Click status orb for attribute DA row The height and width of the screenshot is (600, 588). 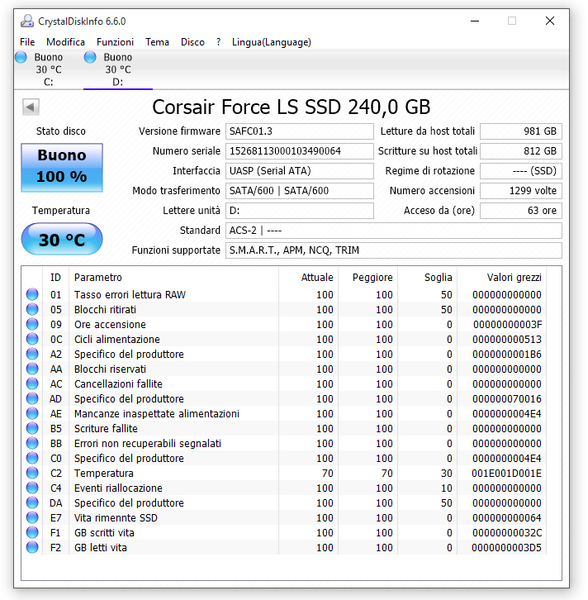pos(32,503)
